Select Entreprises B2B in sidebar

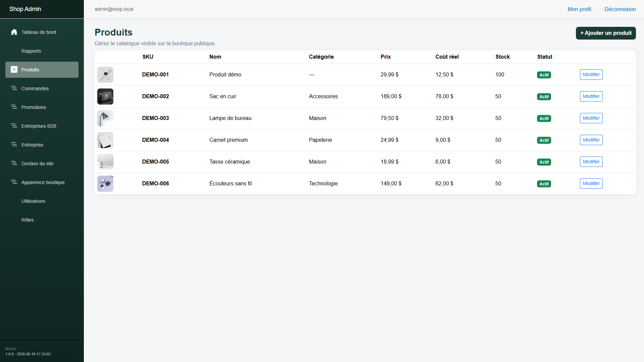[x=42, y=126]
